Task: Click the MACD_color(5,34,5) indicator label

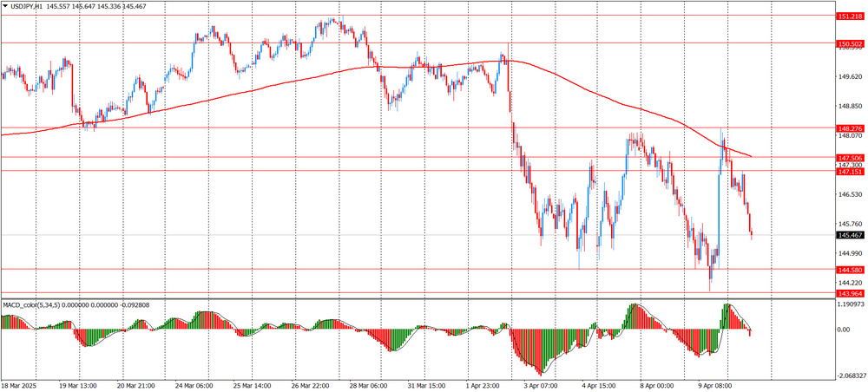Action: click(30, 304)
